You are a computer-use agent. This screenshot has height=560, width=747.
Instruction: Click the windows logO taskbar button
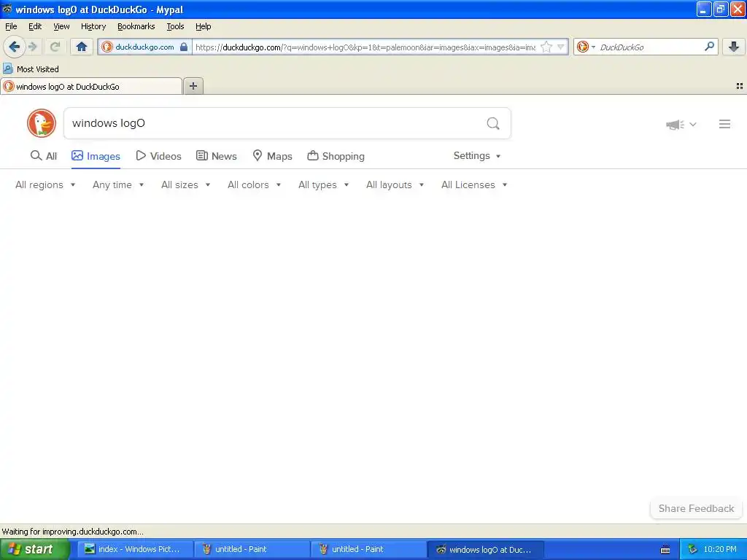click(486, 549)
